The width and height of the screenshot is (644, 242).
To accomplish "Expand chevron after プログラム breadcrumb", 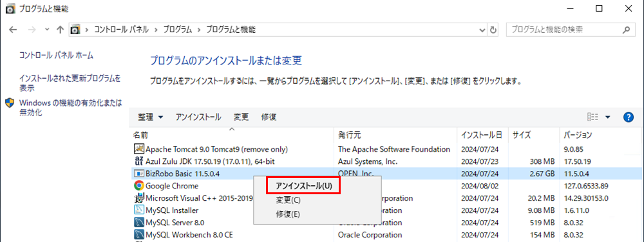I will pyautogui.click(x=199, y=30).
